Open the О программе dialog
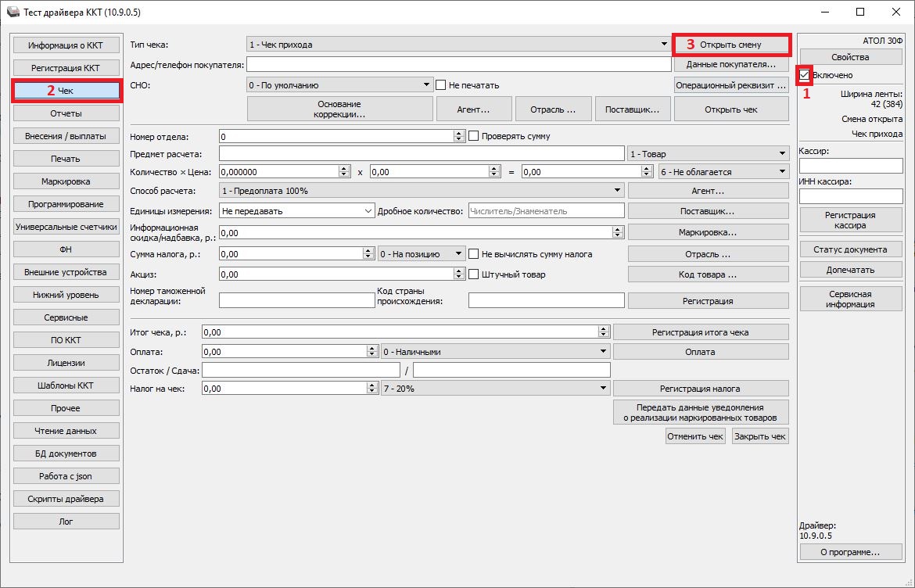Viewport: 915px width, 588px height. 850,552
